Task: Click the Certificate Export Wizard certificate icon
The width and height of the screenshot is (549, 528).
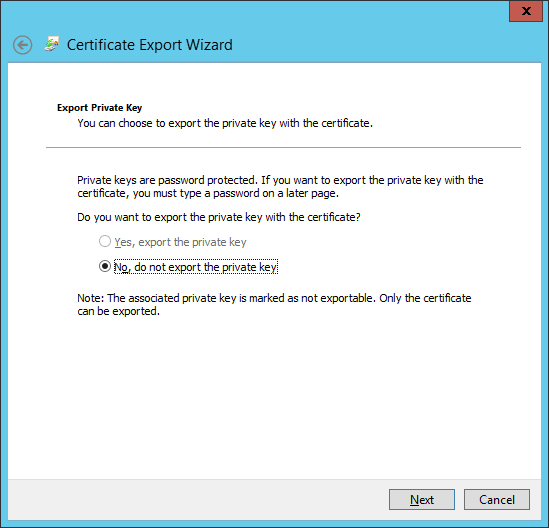Action: point(52,44)
